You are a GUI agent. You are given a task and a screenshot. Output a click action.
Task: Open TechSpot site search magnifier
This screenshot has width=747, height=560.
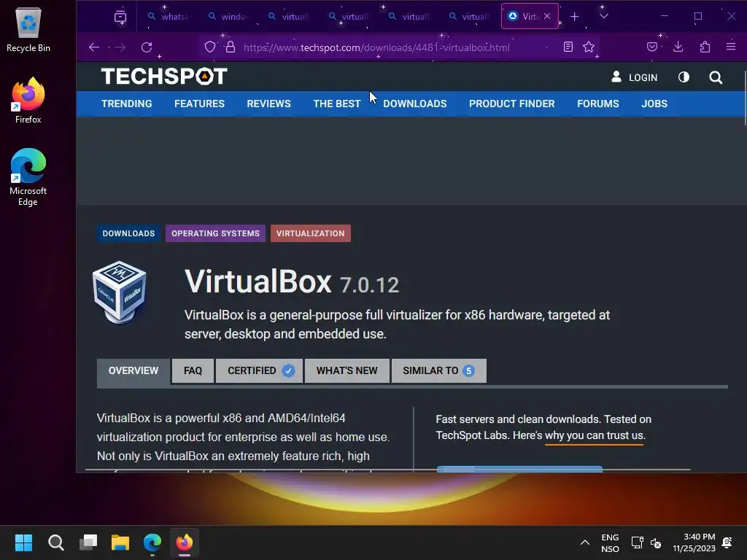(716, 77)
